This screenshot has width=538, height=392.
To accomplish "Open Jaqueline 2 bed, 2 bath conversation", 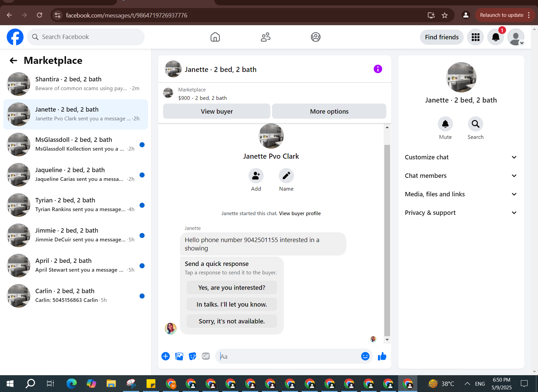I will (76, 175).
